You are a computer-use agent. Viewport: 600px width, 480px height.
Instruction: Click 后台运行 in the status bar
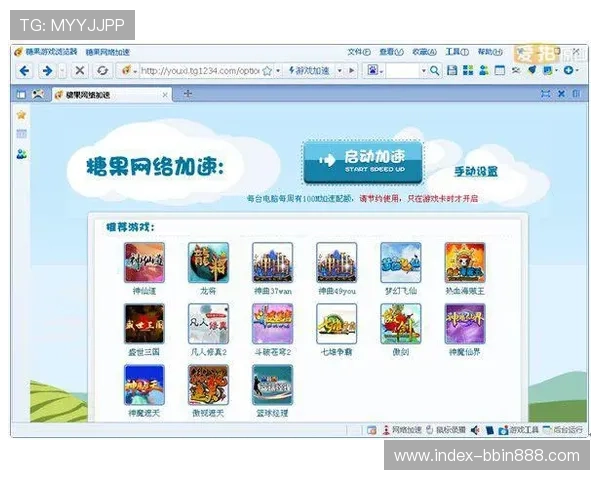(563, 430)
